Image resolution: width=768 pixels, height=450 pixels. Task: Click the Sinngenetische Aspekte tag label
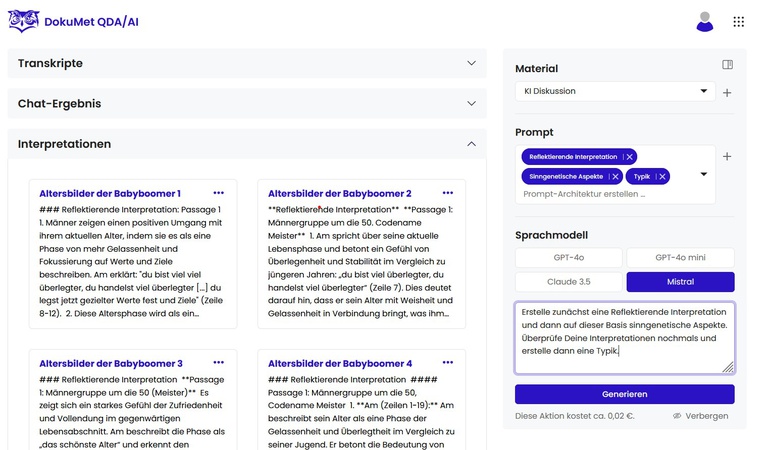click(x=566, y=176)
